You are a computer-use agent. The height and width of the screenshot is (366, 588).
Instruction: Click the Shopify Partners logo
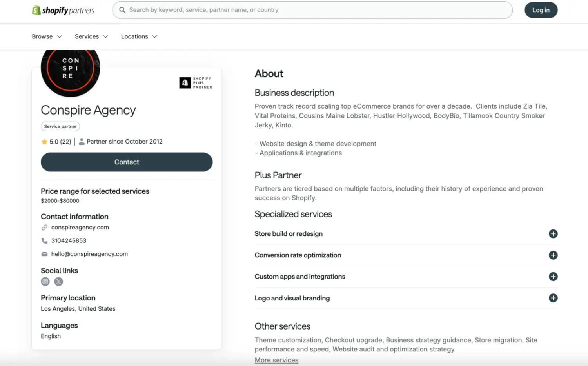pyautogui.click(x=63, y=10)
